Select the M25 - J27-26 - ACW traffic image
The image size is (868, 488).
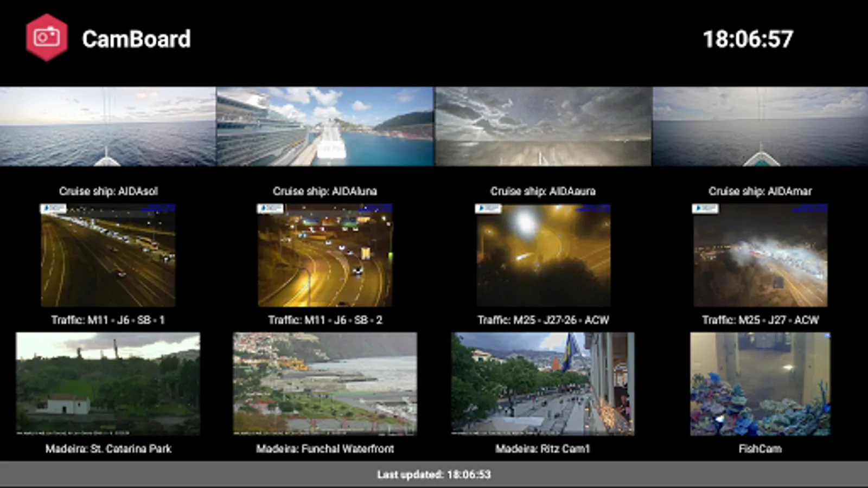[x=543, y=255]
